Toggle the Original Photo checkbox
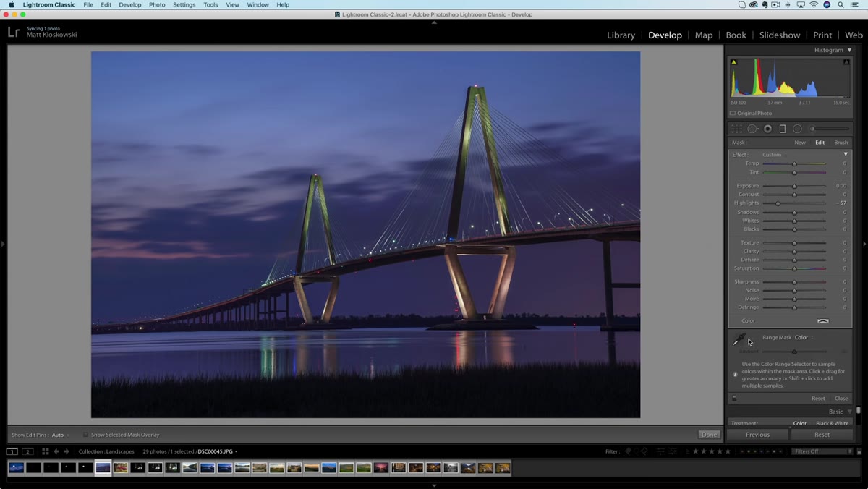 tap(733, 114)
